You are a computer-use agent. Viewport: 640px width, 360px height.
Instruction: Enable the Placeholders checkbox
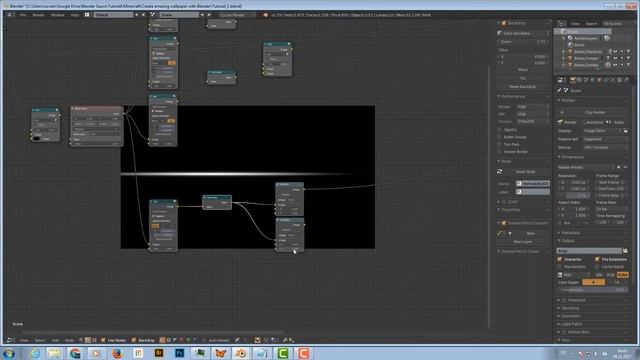click(x=560, y=267)
